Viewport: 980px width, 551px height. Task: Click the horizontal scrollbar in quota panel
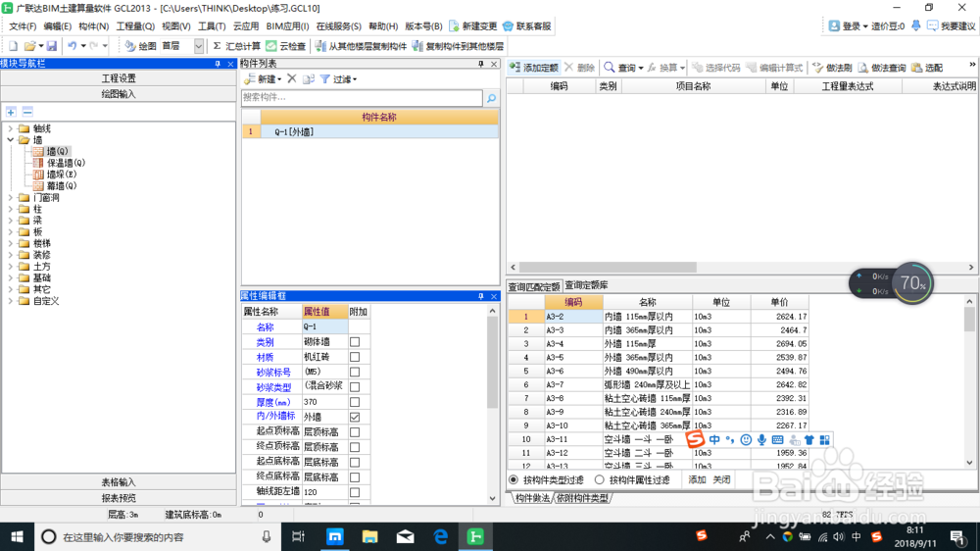click(608, 267)
